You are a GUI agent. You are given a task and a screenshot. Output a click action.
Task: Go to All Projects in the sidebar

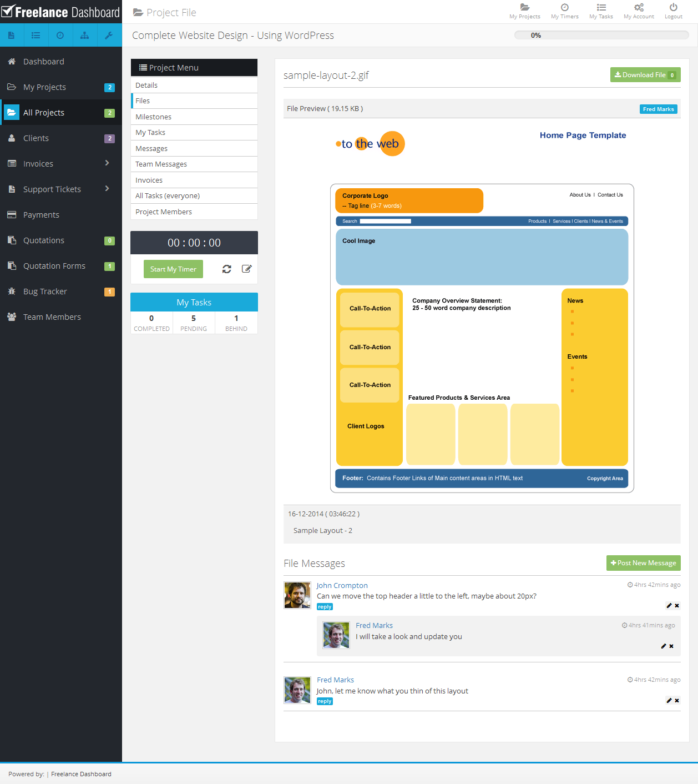tap(61, 113)
